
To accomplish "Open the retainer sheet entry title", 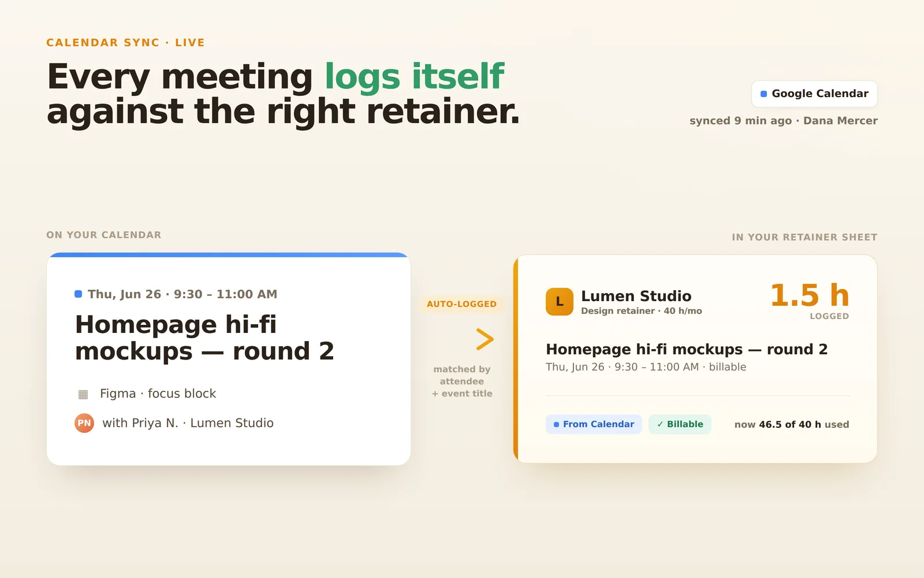I will pyautogui.click(x=687, y=349).
